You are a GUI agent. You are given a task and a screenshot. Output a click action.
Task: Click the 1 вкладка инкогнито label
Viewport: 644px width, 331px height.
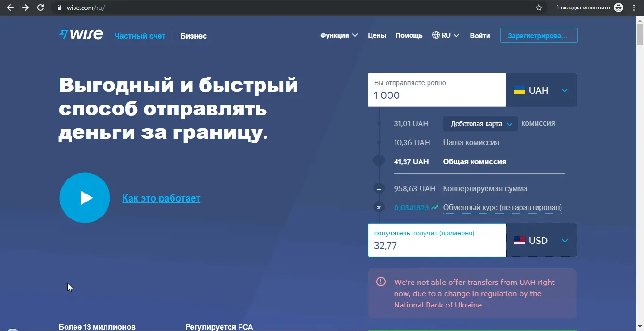tap(583, 8)
